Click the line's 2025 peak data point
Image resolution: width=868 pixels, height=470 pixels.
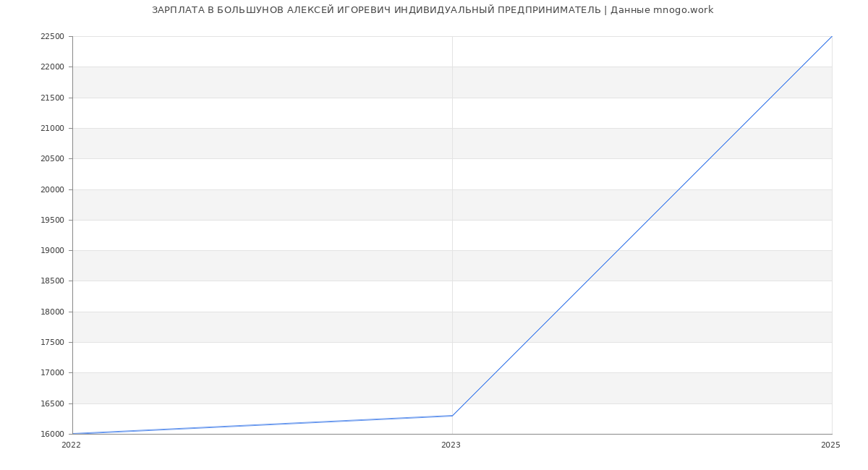pyautogui.click(x=832, y=36)
